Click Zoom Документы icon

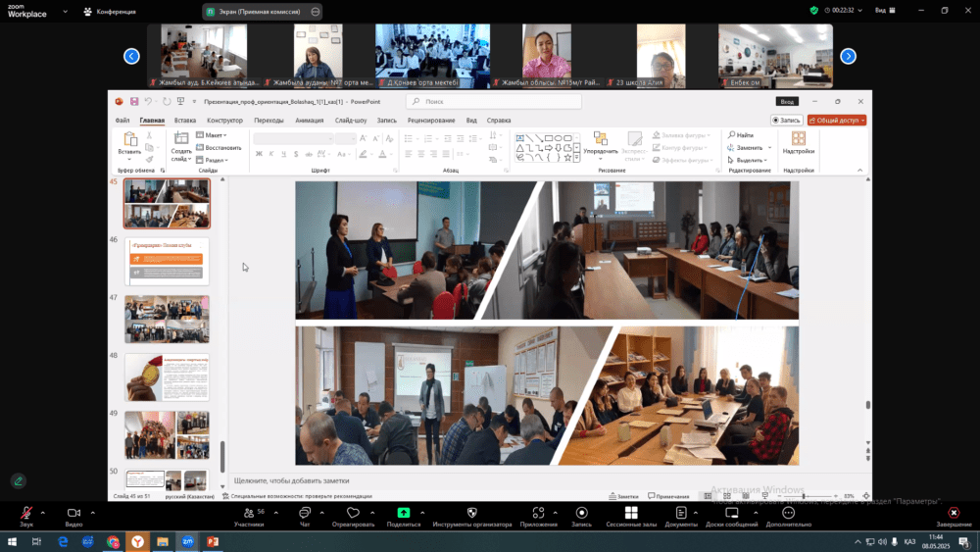pos(681,513)
